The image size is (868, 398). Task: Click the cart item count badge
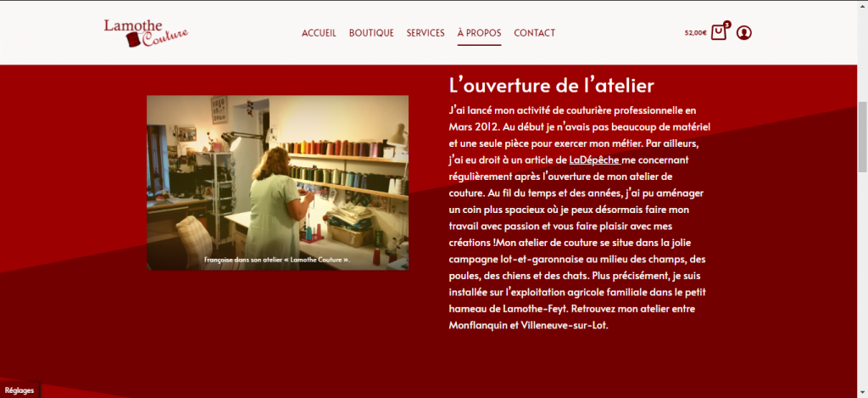point(726,24)
